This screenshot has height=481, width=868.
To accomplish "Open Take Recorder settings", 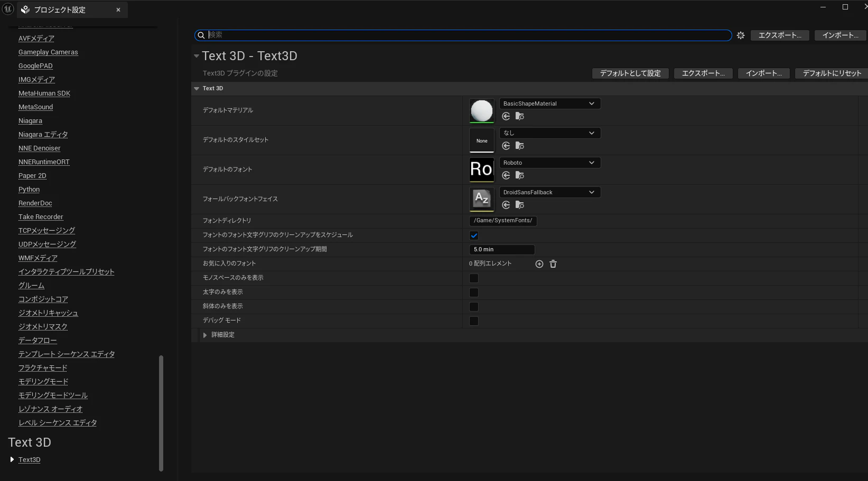I will 41,216.
